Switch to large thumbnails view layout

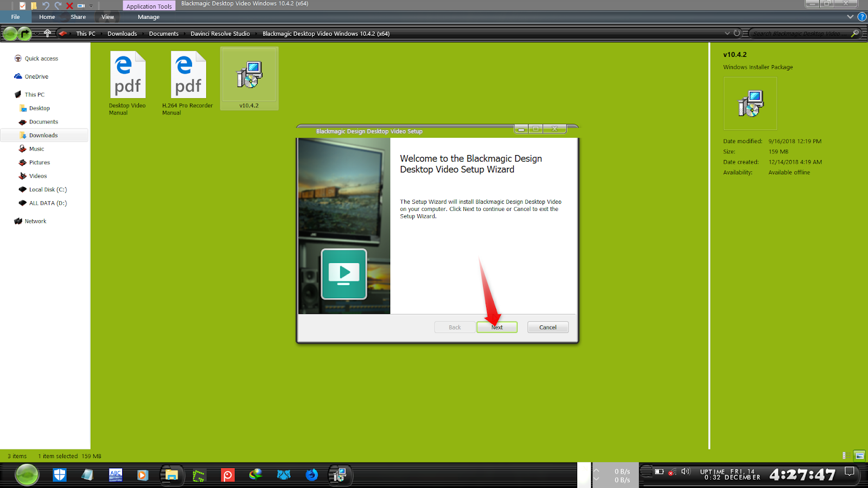tap(859, 455)
